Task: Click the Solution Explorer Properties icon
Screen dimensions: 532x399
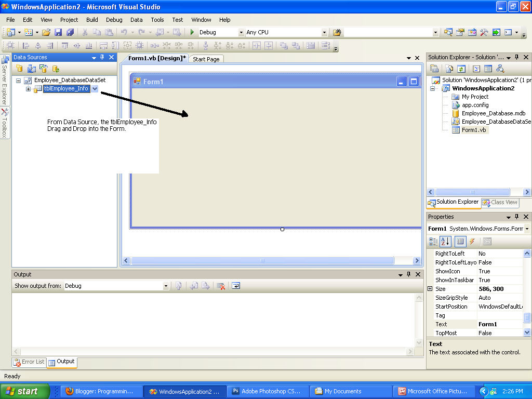Action: 434,69
